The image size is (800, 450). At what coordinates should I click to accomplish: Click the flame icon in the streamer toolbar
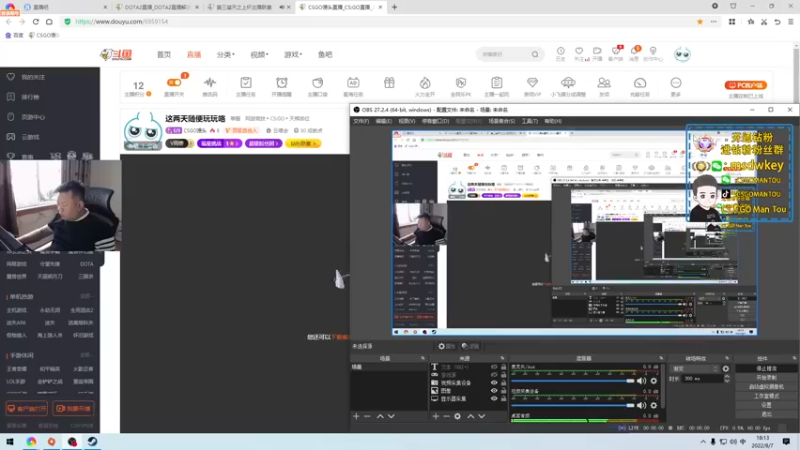tap(424, 83)
